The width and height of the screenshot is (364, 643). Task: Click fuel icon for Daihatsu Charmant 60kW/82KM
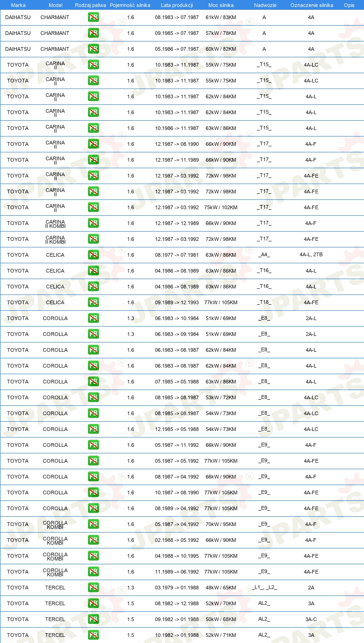(93, 49)
